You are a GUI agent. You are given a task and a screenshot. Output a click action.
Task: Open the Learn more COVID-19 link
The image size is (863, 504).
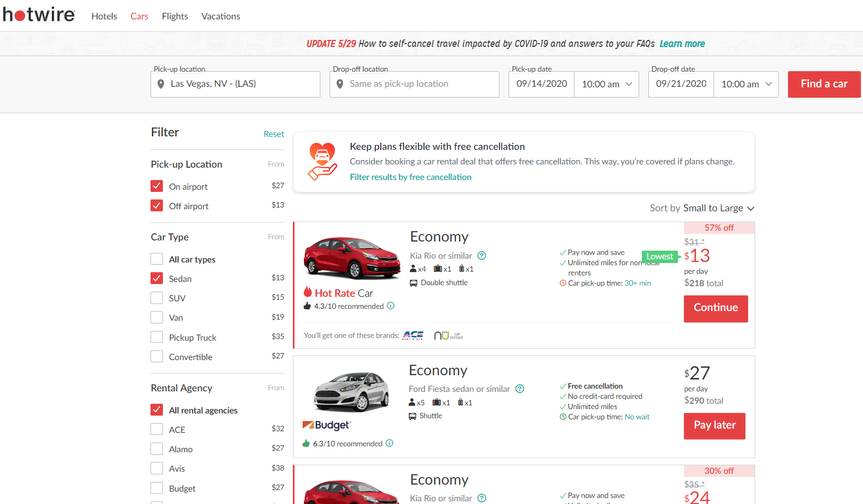pos(682,44)
